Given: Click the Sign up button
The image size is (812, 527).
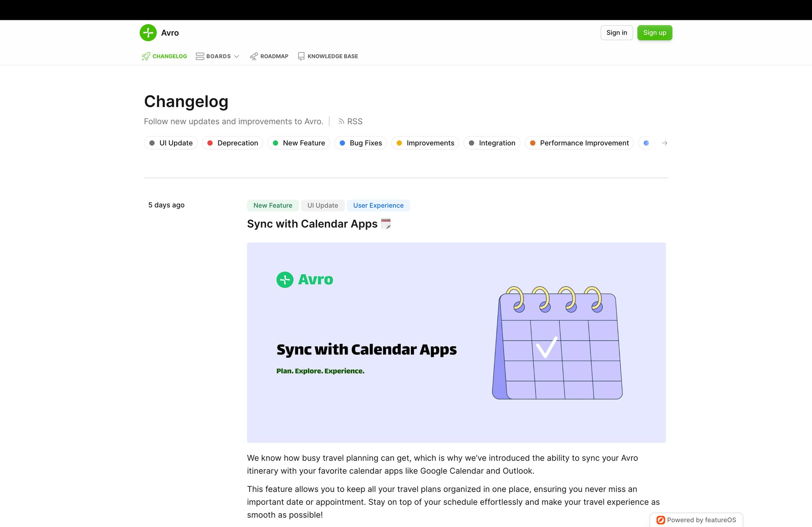Looking at the screenshot, I should coord(654,32).
